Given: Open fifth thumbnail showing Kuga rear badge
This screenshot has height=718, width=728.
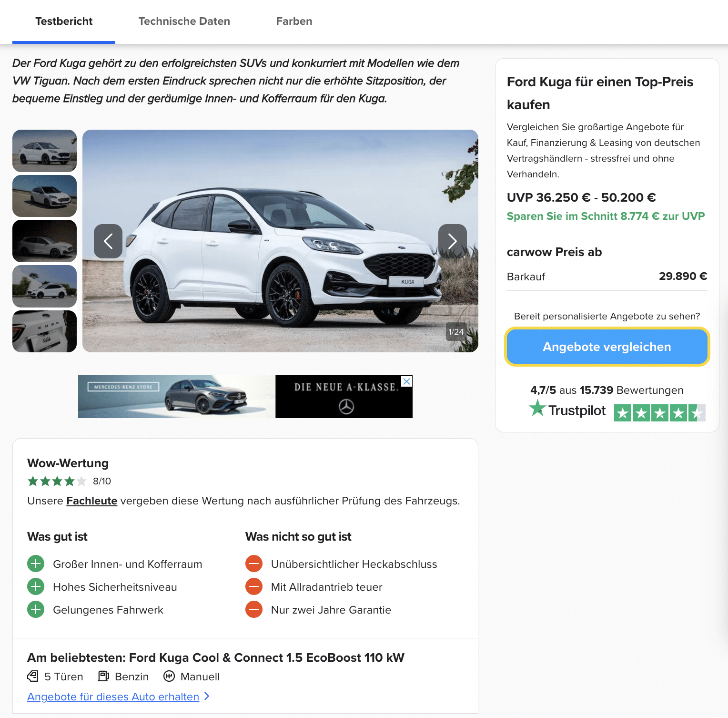Looking at the screenshot, I should (44, 331).
